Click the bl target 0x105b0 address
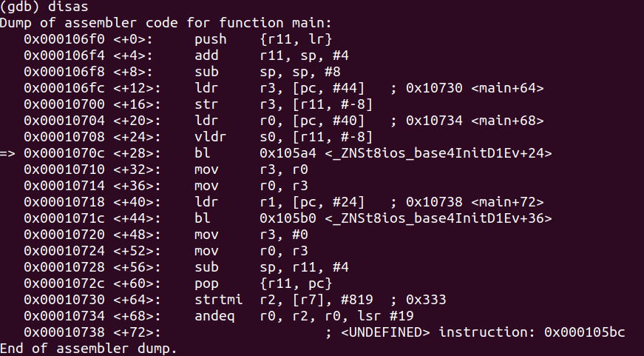This screenshot has height=356, width=644. [288, 218]
